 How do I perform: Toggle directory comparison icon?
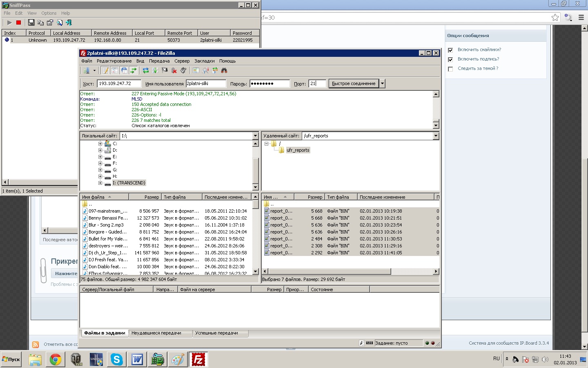tap(205, 70)
